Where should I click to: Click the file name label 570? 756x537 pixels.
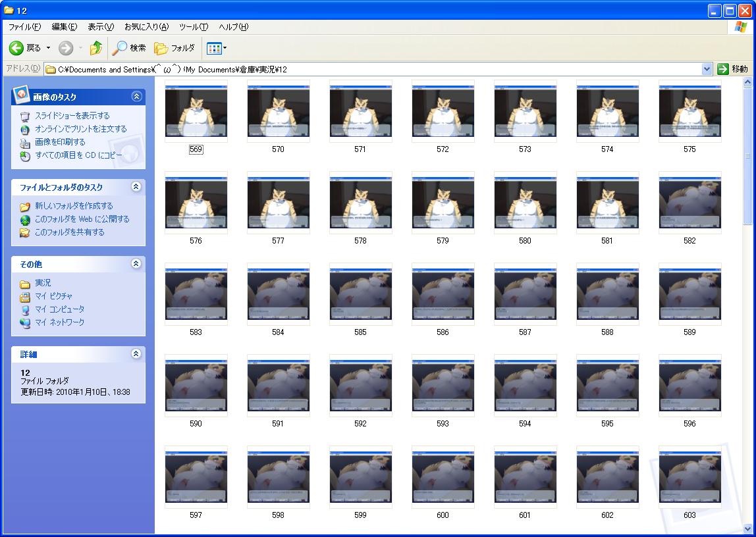[x=278, y=149]
